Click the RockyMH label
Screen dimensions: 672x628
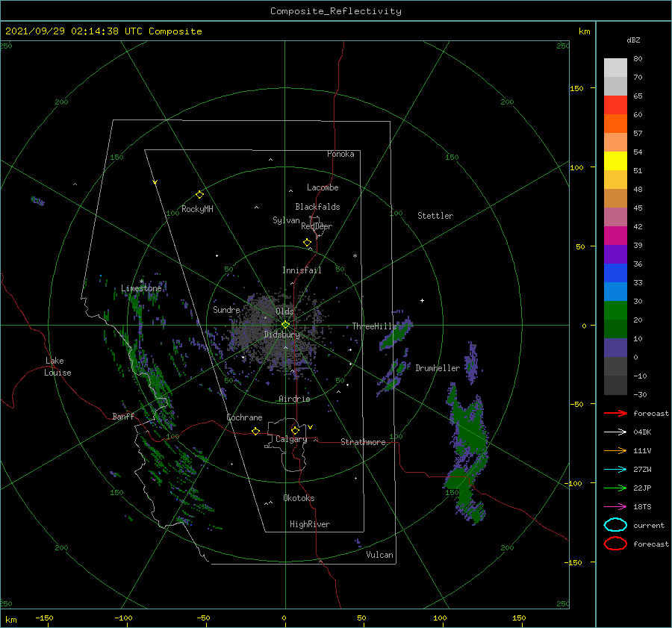197,209
